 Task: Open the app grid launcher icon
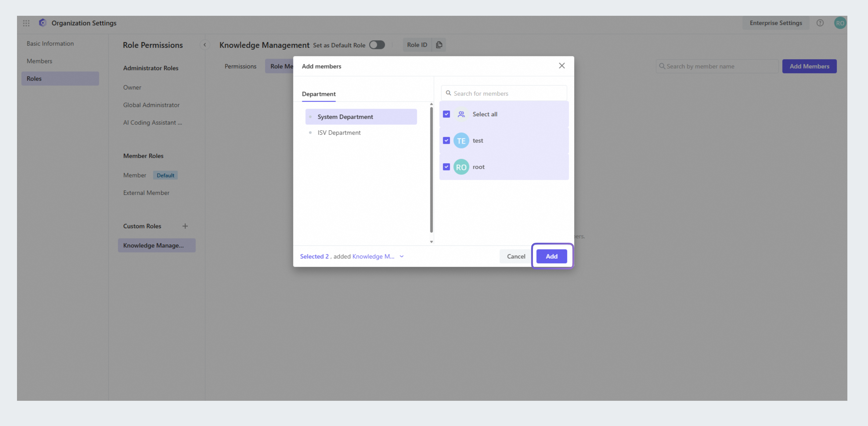pyautogui.click(x=26, y=23)
